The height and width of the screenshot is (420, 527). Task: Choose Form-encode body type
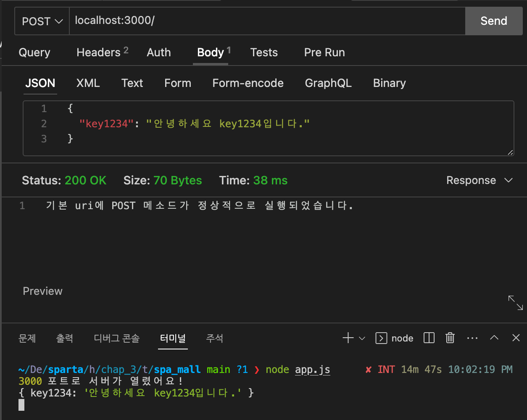248,83
